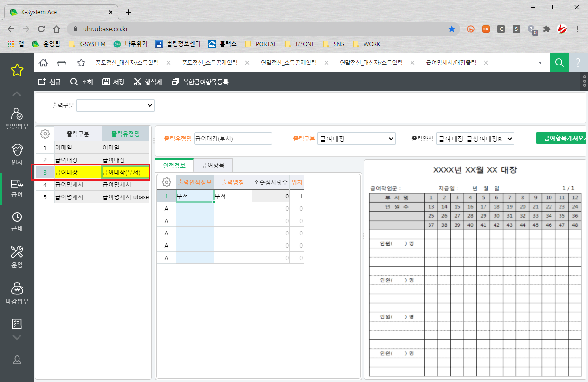
Task: Select row 4 급여명세서 출력유형명 cell
Action: 125,185
